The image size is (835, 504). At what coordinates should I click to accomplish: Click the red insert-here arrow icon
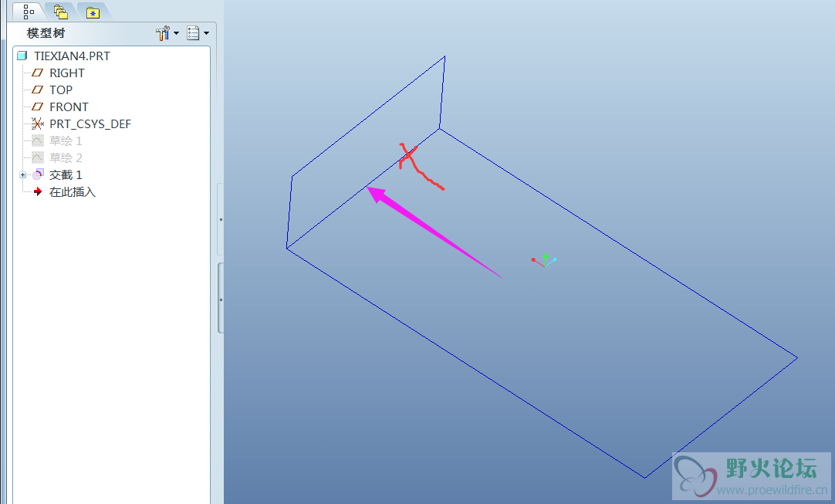tap(37, 191)
